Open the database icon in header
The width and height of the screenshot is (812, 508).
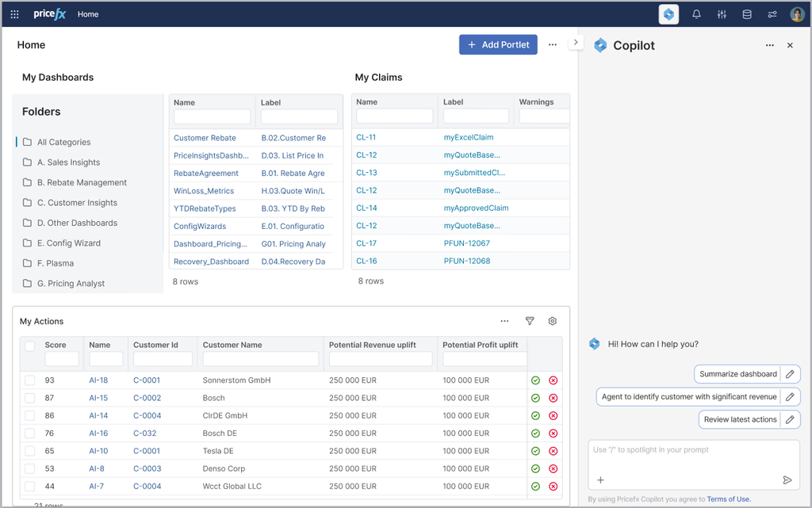tap(746, 14)
